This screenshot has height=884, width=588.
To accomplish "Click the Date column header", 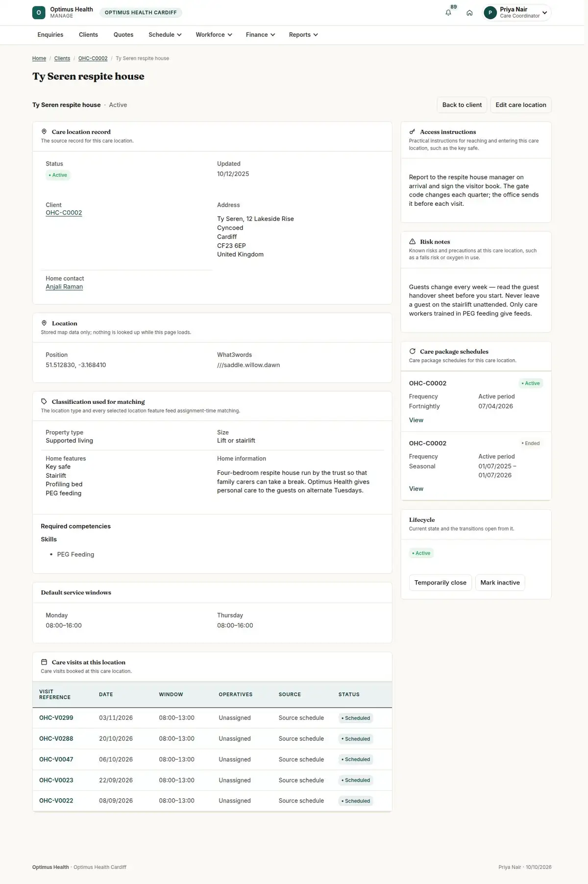I will pyautogui.click(x=106, y=694).
